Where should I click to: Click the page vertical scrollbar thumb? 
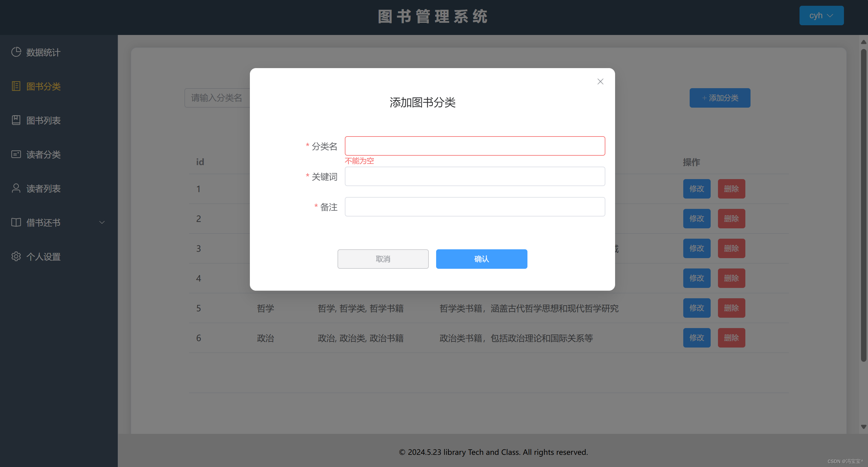[x=863, y=206]
